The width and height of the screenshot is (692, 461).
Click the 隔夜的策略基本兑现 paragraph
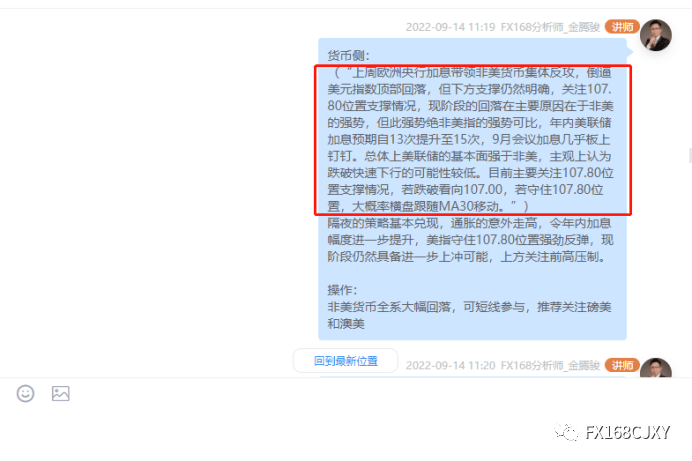(470, 240)
